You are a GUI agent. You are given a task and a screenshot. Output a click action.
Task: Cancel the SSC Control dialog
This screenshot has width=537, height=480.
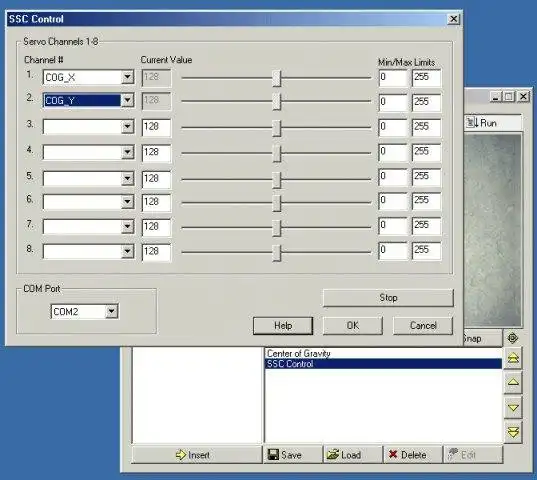coord(423,325)
